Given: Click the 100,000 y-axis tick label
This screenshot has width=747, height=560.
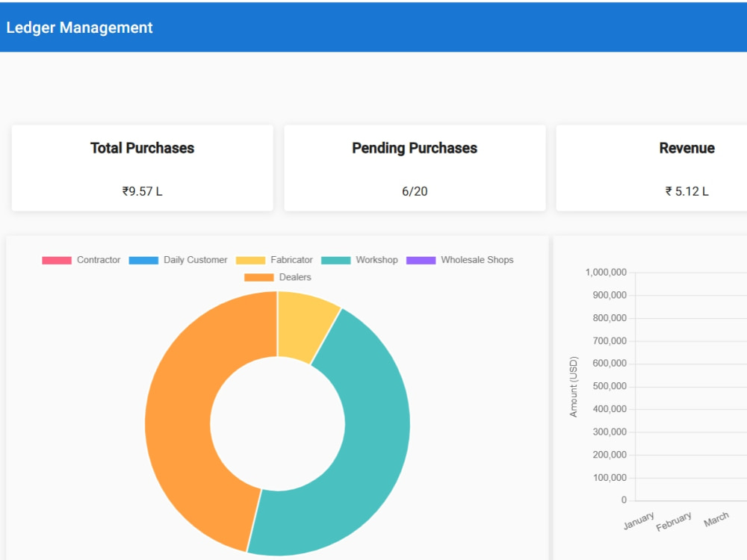Looking at the screenshot, I should (610, 478).
